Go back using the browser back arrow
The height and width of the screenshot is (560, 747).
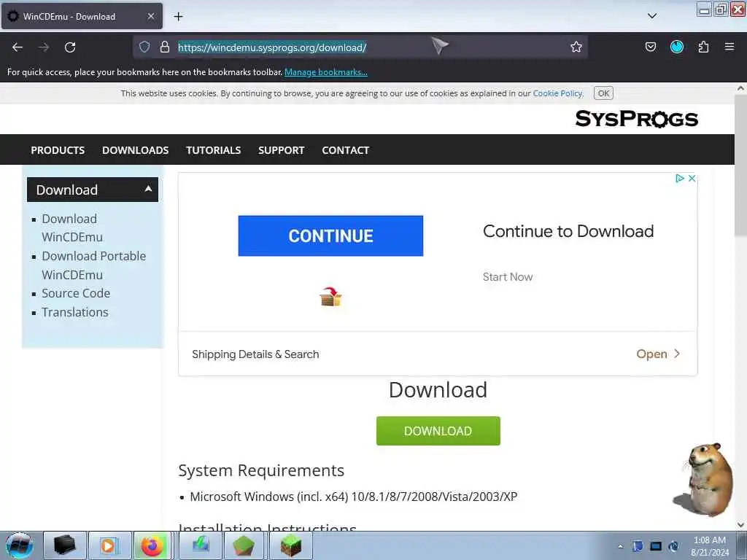[18, 47]
